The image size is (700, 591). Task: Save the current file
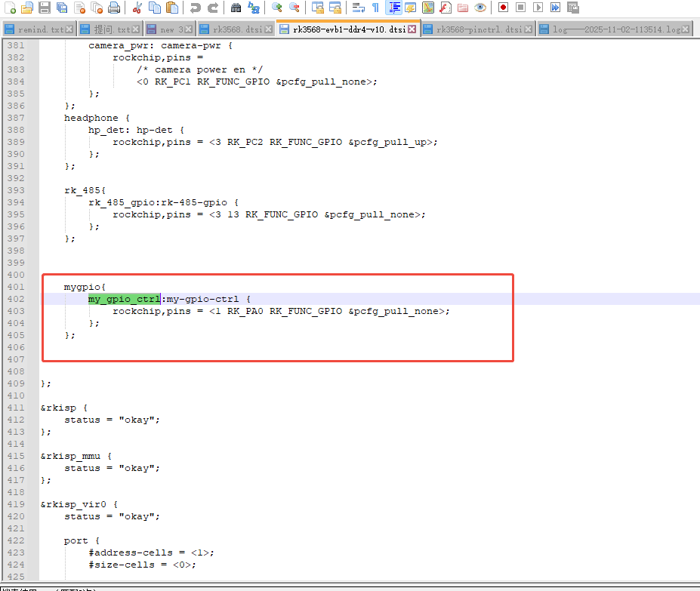(x=45, y=8)
